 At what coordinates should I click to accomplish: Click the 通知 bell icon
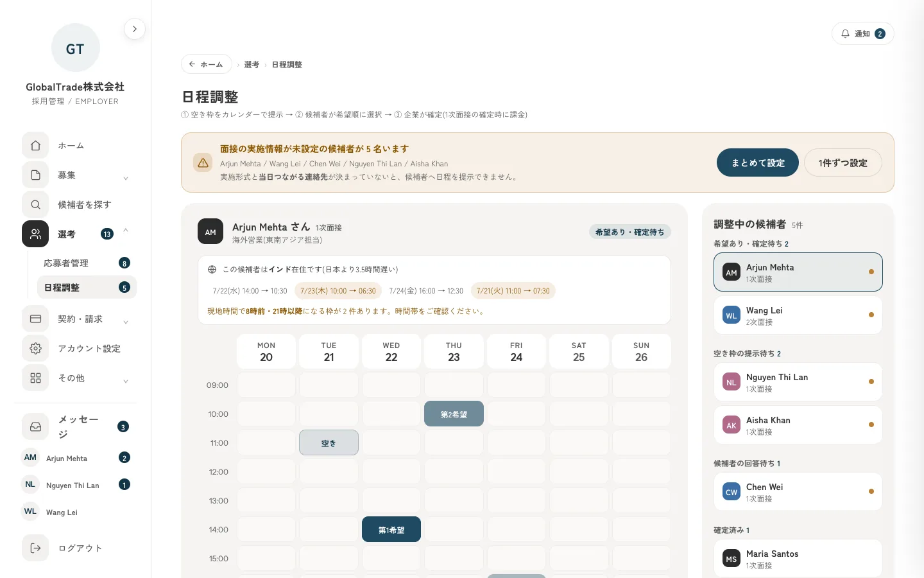point(845,34)
